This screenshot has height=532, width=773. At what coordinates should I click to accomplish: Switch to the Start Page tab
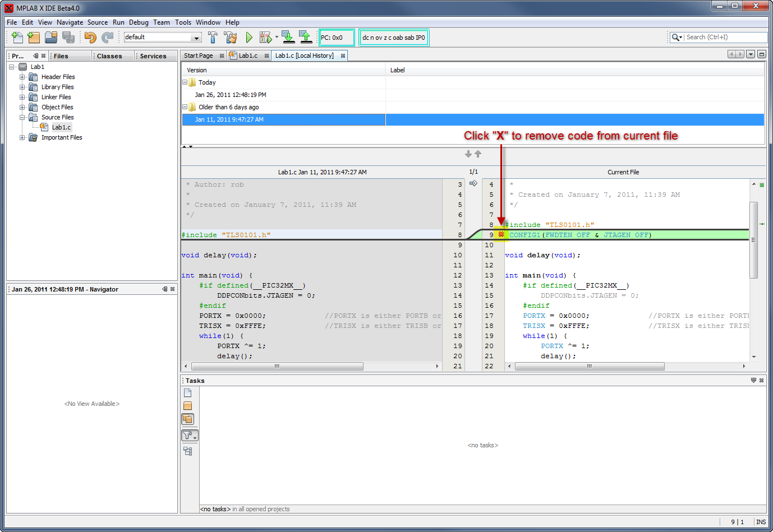click(199, 55)
